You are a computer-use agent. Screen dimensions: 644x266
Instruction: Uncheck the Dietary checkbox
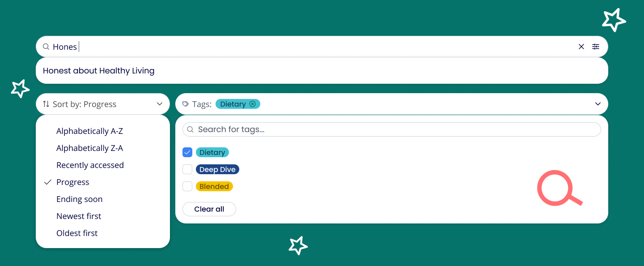pos(187,152)
